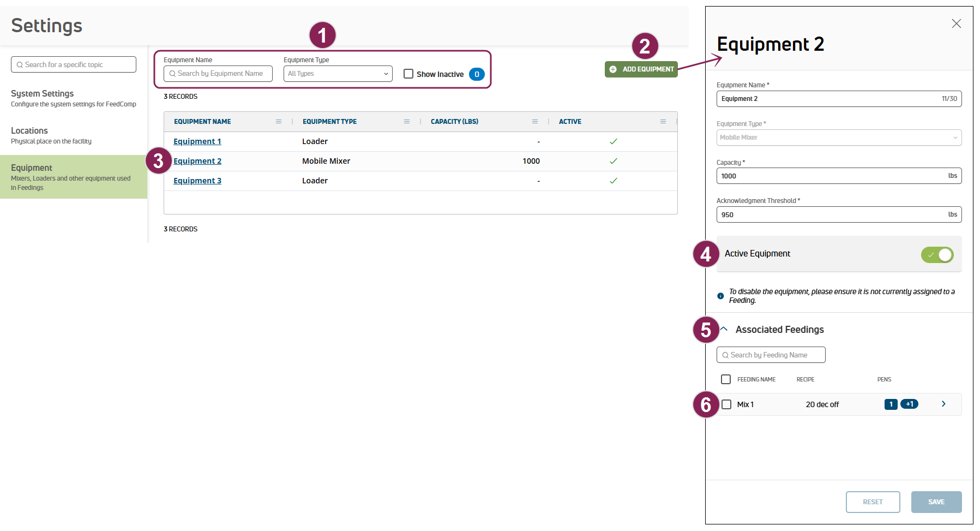The height and width of the screenshot is (531, 980).
Task: Click the Search by Feeding Name field
Action: pyautogui.click(x=771, y=355)
